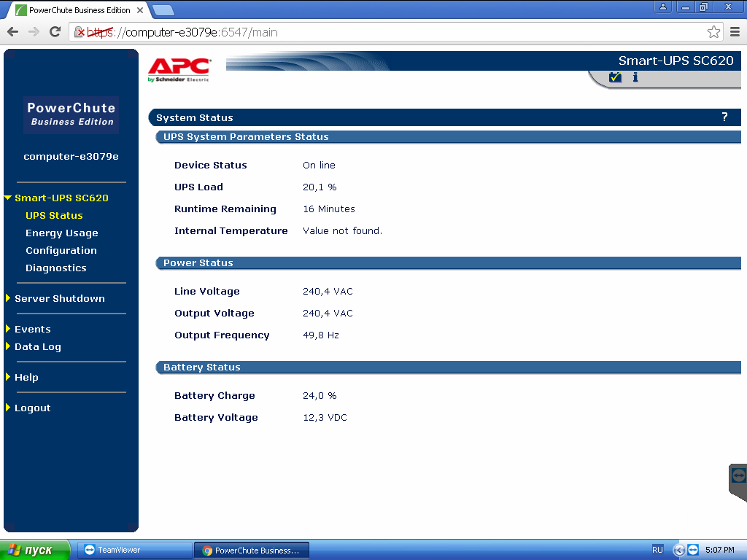Image resolution: width=747 pixels, height=560 pixels.
Task: Open the Windows Start button
Action: pos(35,550)
